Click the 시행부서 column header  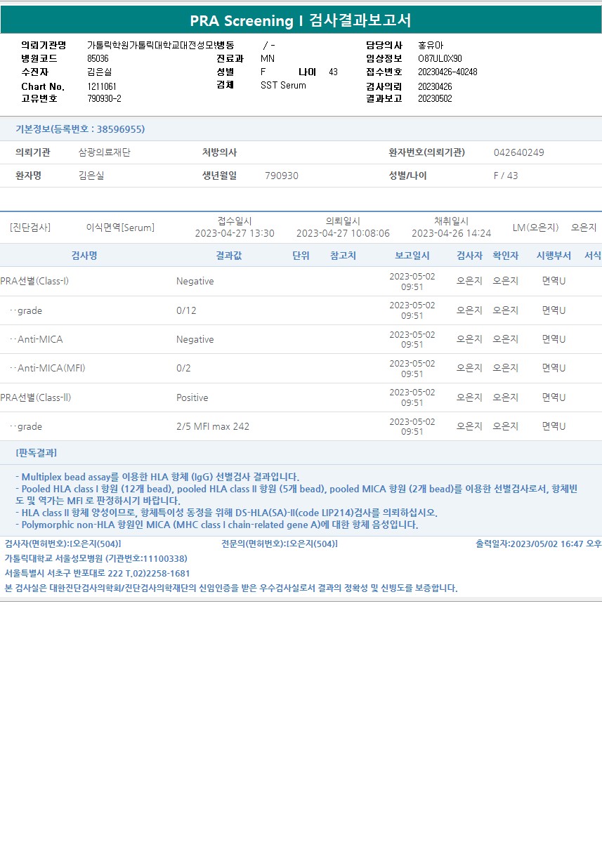pyautogui.click(x=554, y=256)
